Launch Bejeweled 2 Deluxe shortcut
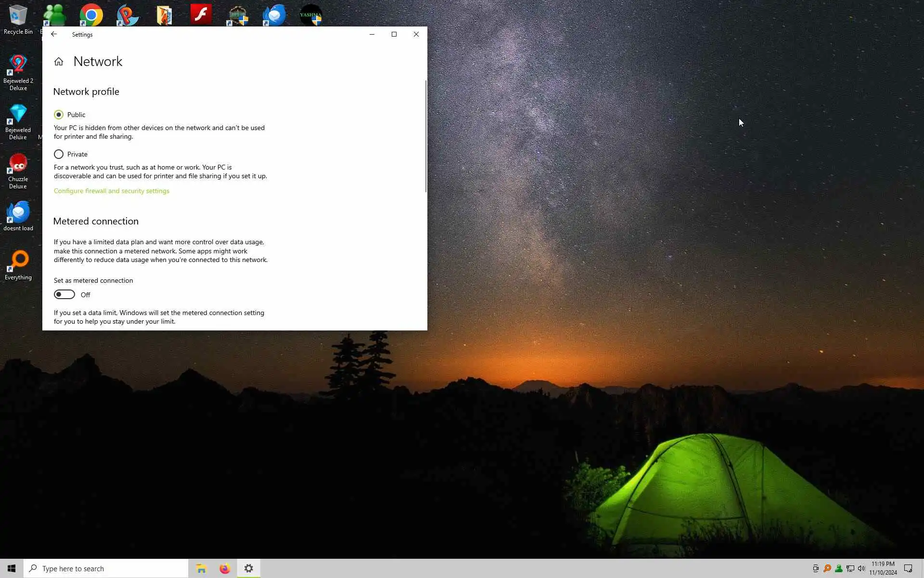Screen dimensions: 924x578 click(x=18, y=71)
